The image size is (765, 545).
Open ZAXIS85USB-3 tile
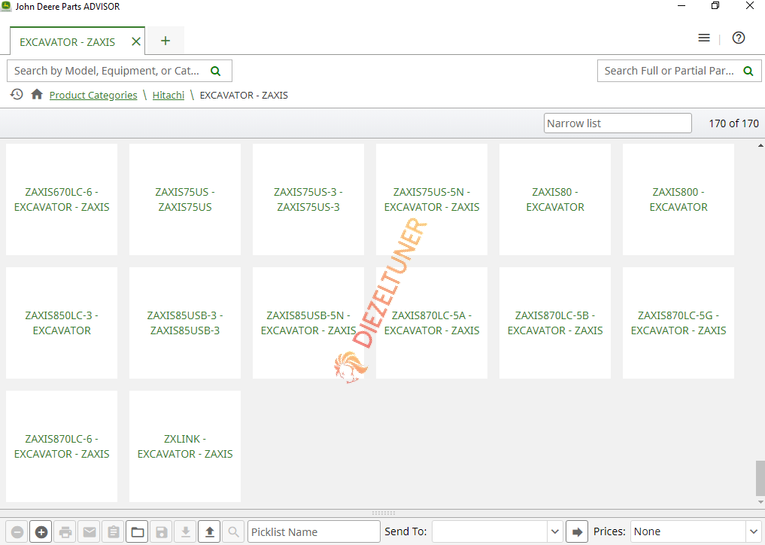click(x=185, y=323)
